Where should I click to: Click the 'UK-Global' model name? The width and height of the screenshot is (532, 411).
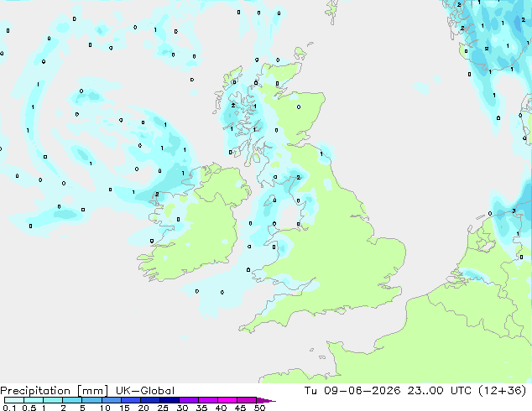coord(145,391)
